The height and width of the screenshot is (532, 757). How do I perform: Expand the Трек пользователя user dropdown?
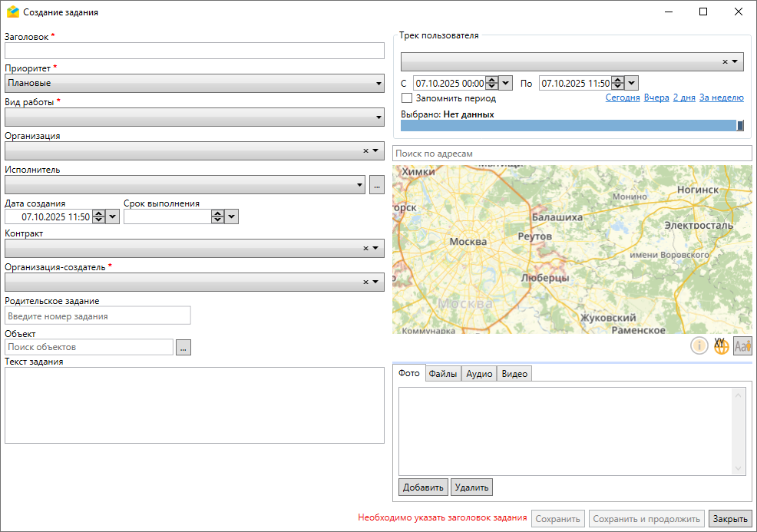(x=735, y=61)
